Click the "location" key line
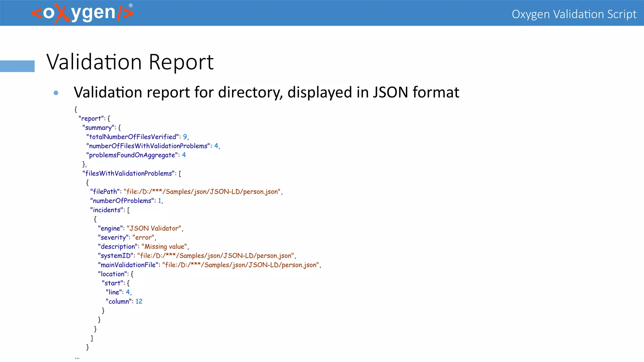 pyautogui.click(x=115, y=274)
